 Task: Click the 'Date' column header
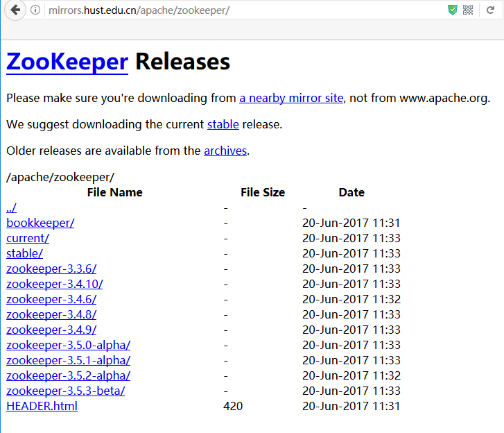click(351, 192)
